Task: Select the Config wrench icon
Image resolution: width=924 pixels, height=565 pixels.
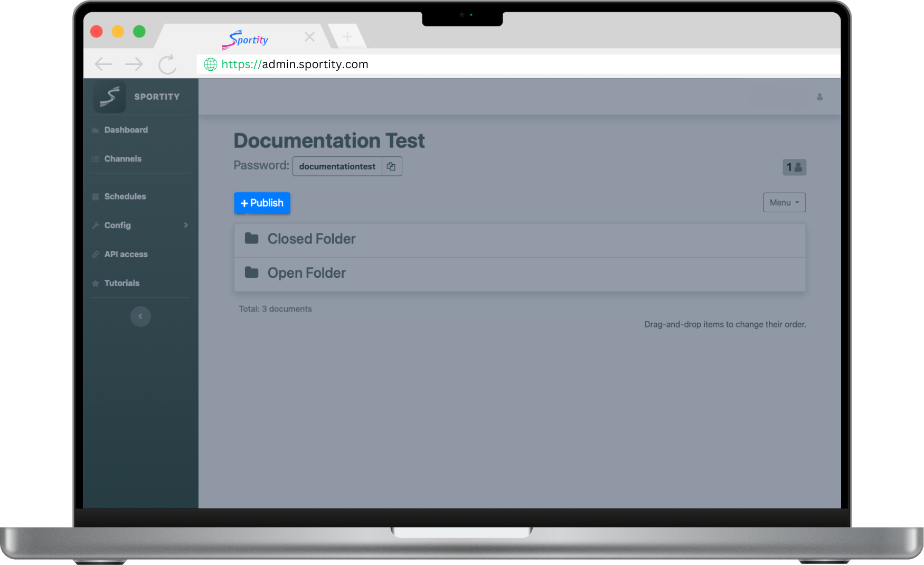Action: coord(96,225)
